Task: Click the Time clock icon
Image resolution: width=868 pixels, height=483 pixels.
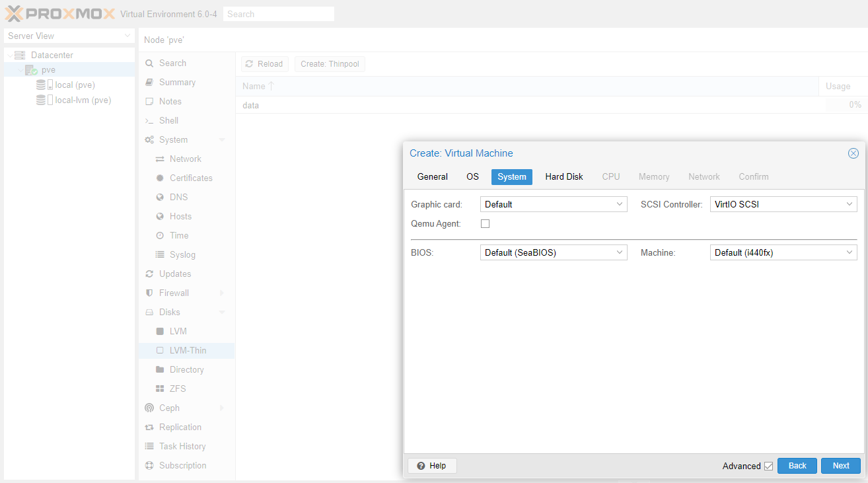Action: tap(160, 236)
